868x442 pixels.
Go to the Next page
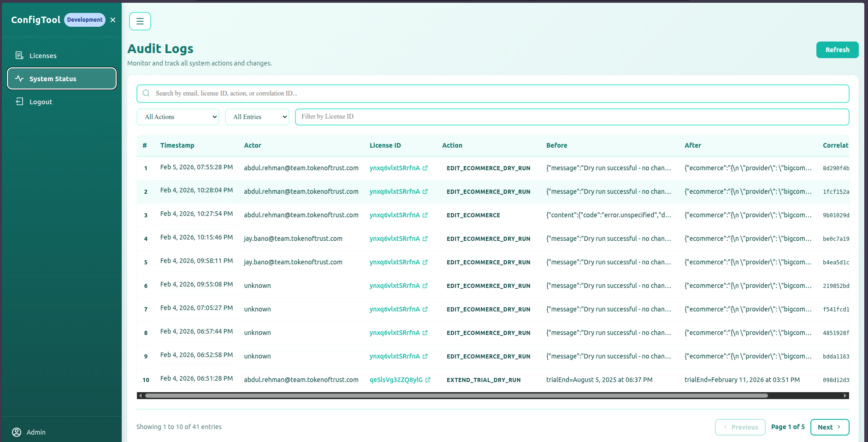829,427
